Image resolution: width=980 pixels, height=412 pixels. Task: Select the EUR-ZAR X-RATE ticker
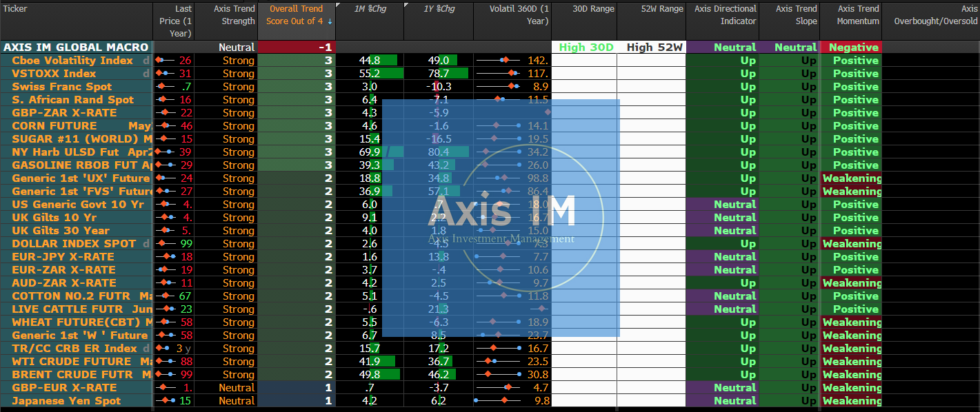click(x=63, y=270)
